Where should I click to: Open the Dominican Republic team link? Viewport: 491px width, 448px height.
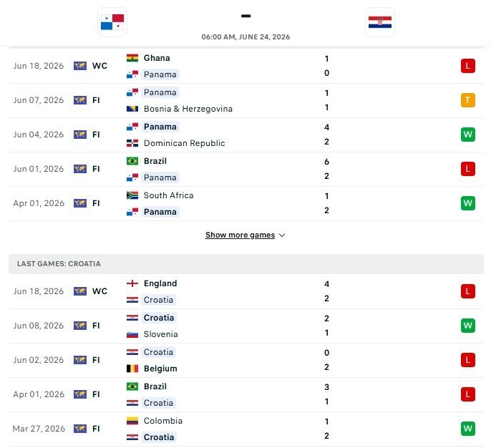coord(184,143)
